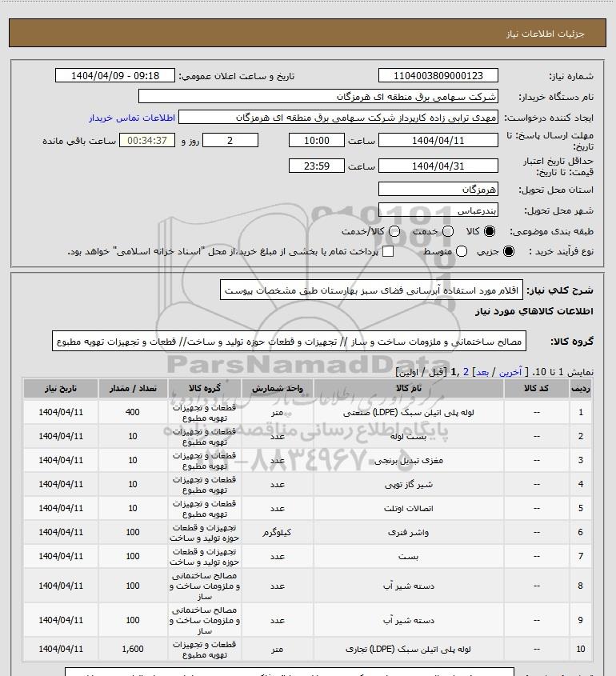
Task: Click the نام کالا column header
Action: 409,388
